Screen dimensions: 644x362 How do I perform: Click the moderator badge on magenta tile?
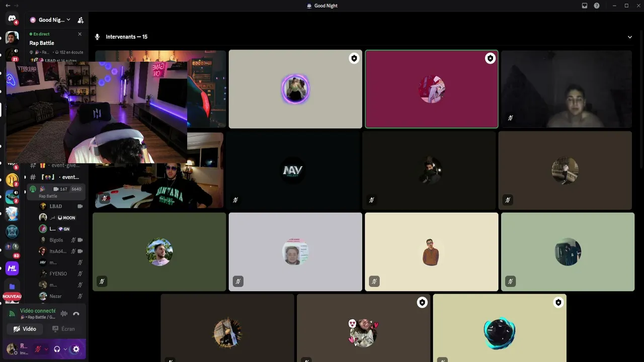(490, 58)
